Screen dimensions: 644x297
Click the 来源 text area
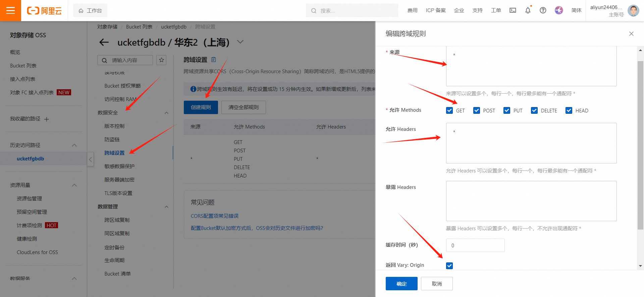click(531, 66)
